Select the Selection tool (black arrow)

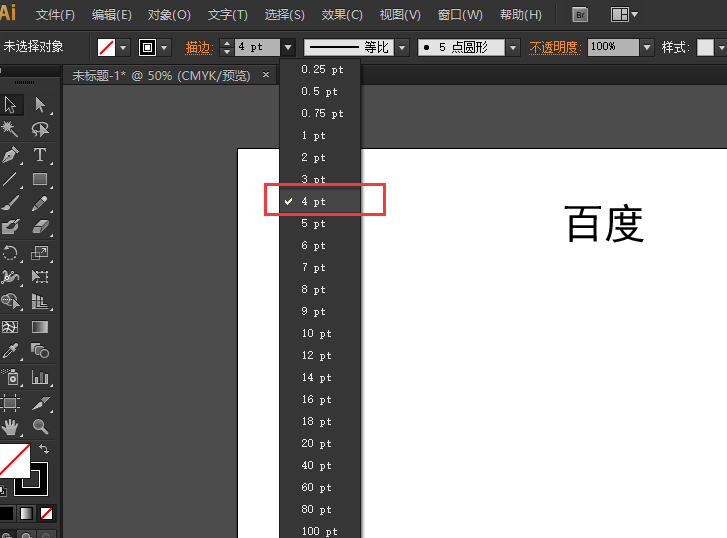(x=10, y=105)
